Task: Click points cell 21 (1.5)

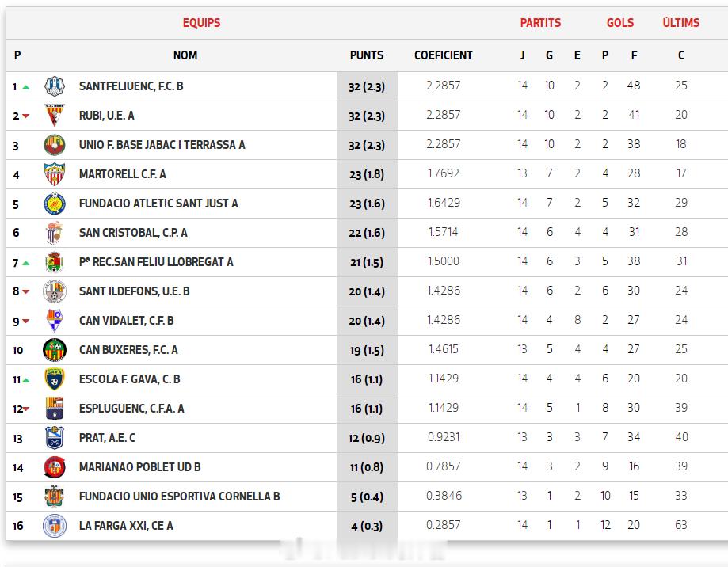Action: 367,263
